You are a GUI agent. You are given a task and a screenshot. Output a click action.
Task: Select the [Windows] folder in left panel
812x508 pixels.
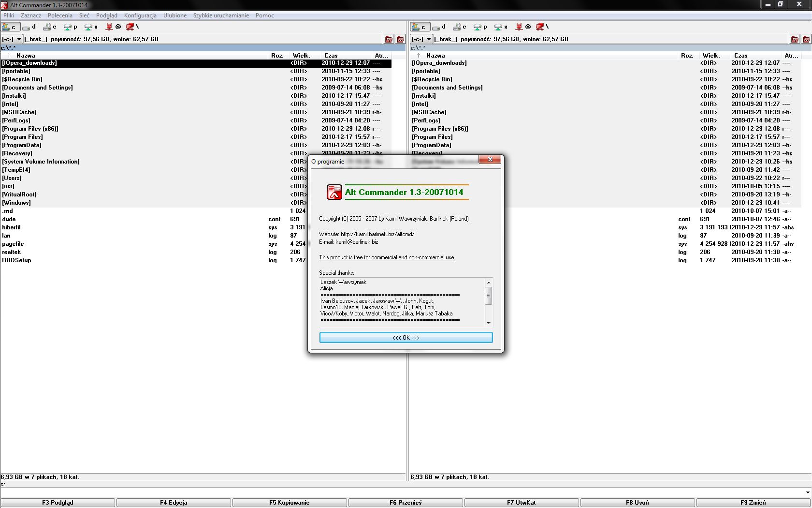(16, 203)
